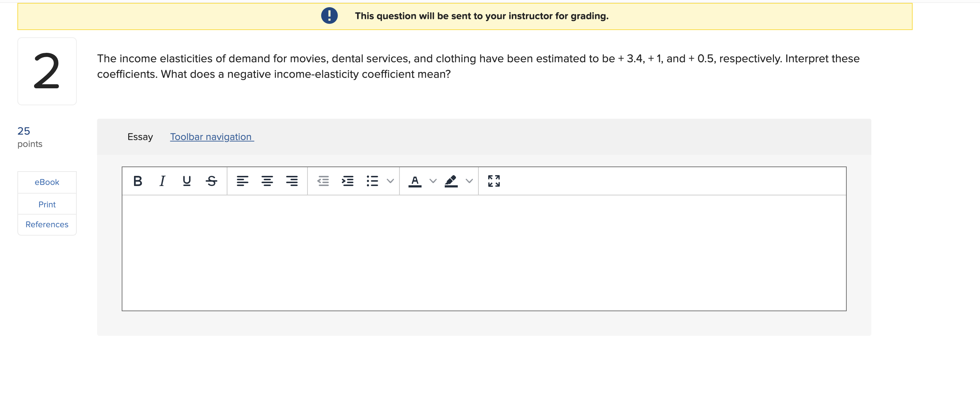Center align the text
The width and height of the screenshot is (980, 414).
tap(267, 181)
